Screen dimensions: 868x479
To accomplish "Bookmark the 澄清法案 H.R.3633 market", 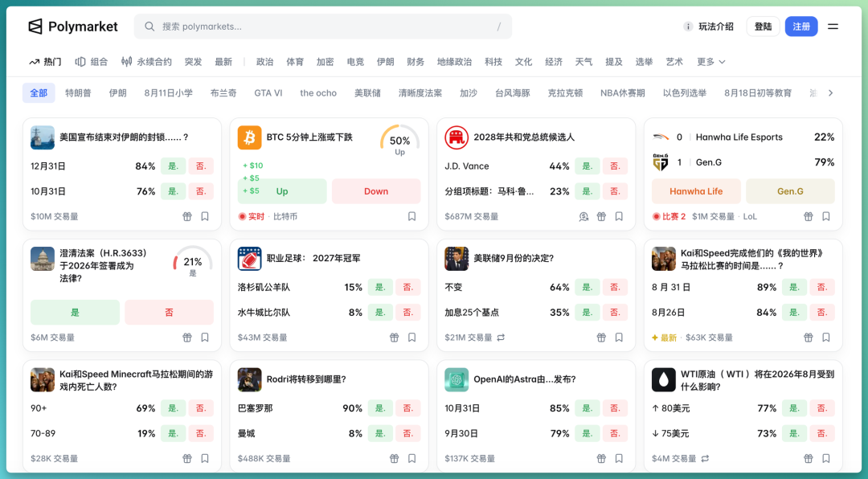I will coord(205,338).
